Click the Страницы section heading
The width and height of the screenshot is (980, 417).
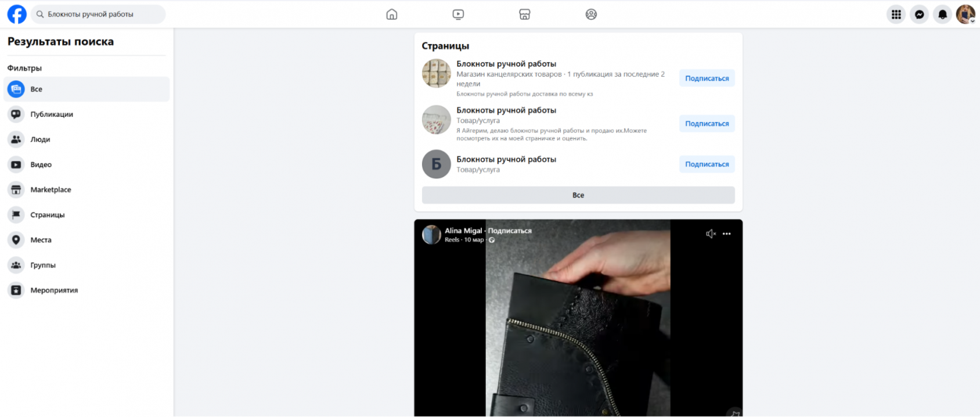(445, 46)
